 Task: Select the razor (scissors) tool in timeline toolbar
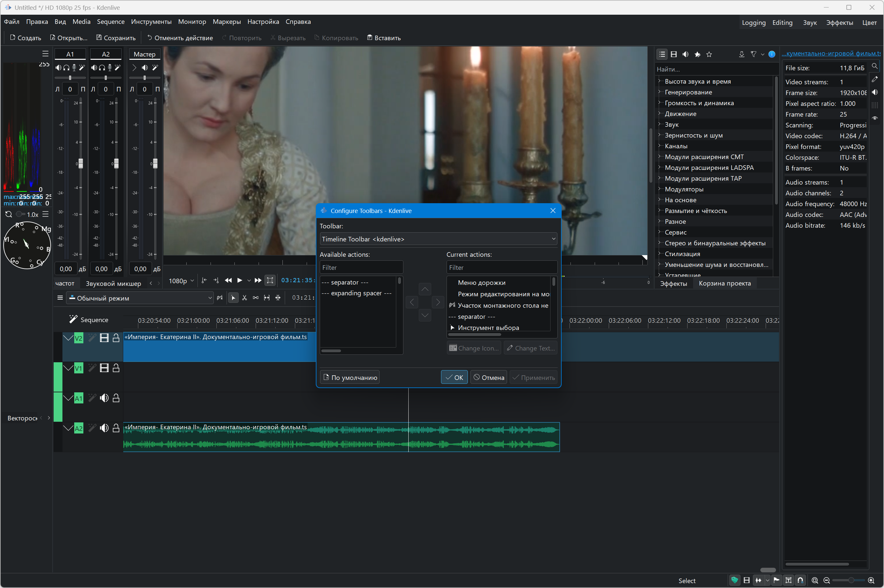click(x=245, y=298)
